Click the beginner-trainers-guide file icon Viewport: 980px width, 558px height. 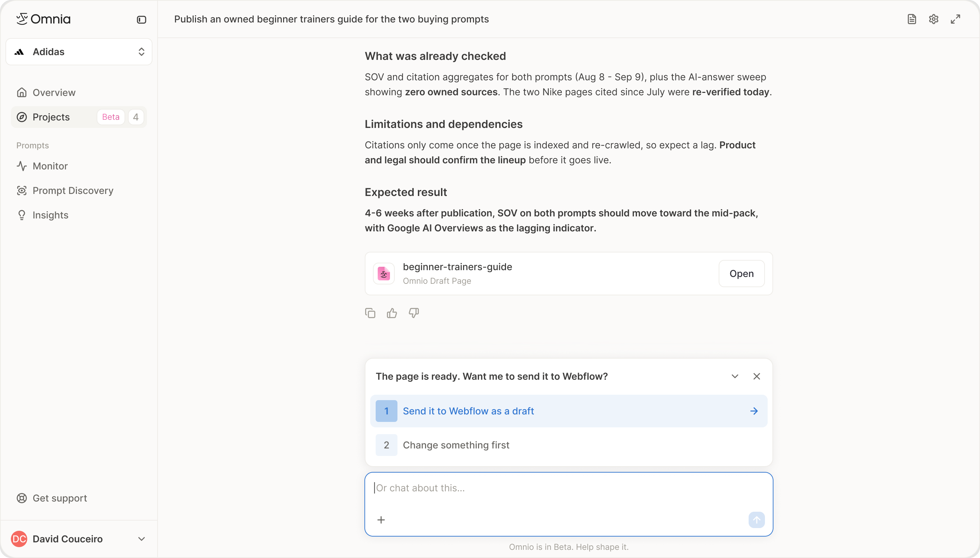tap(383, 274)
